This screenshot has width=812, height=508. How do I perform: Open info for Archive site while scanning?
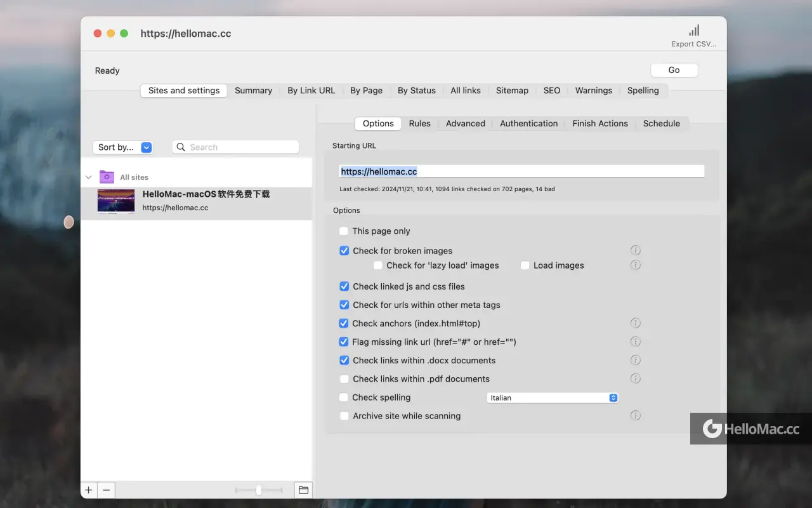pos(636,416)
